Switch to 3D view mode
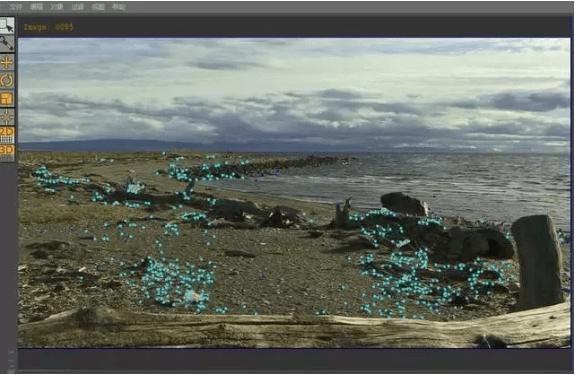Screen dimensions: 575x375 click(x=7, y=153)
